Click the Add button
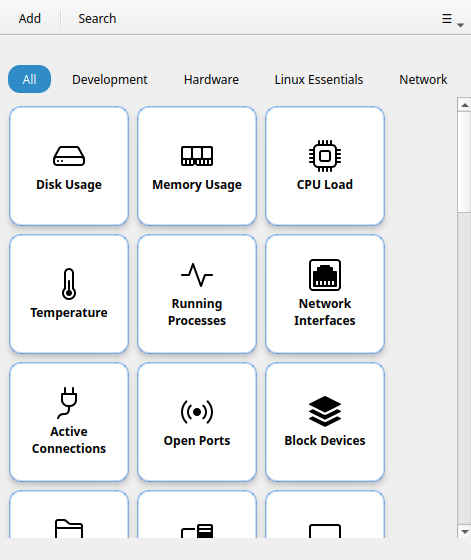 pyautogui.click(x=30, y=18)
